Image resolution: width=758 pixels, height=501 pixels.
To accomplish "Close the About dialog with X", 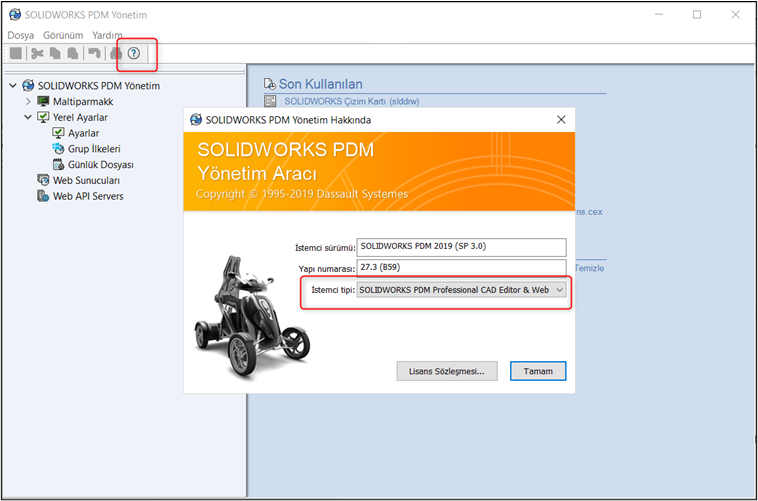I will tap(561, 119).
